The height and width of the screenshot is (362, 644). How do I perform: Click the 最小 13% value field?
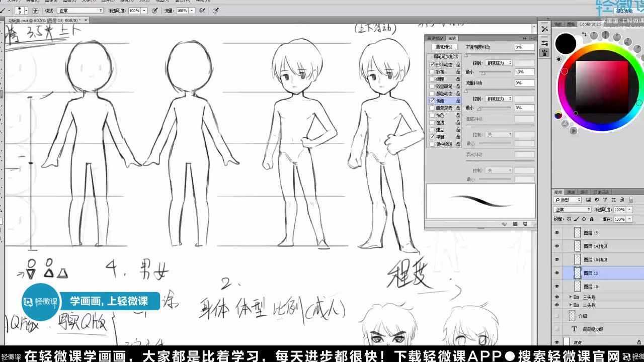pos(524,72)
